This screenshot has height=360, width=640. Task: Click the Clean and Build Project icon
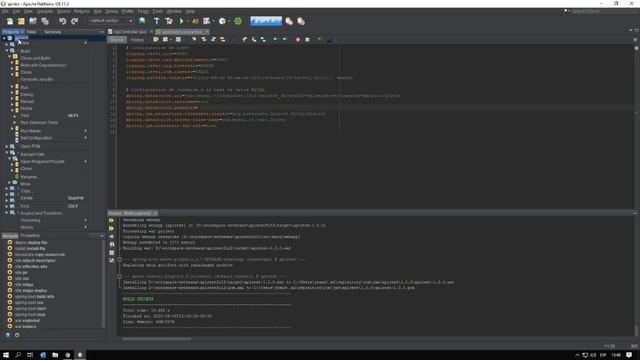click(169, 21)
